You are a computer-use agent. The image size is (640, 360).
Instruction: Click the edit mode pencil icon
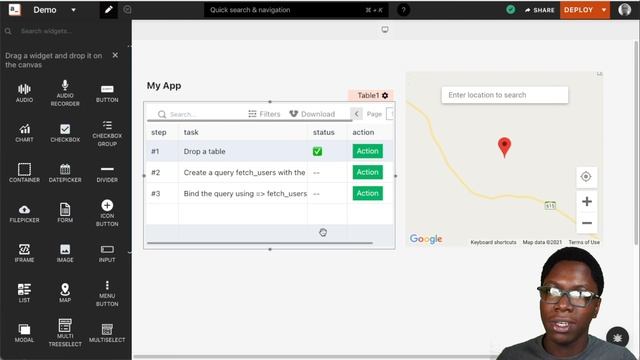coord(109,10)
